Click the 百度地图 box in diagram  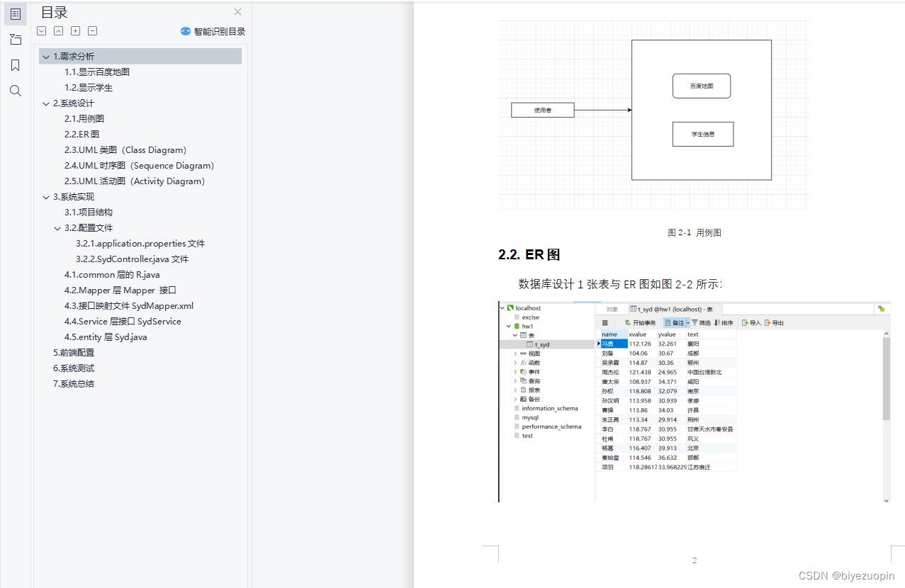[x=702, y=86]
